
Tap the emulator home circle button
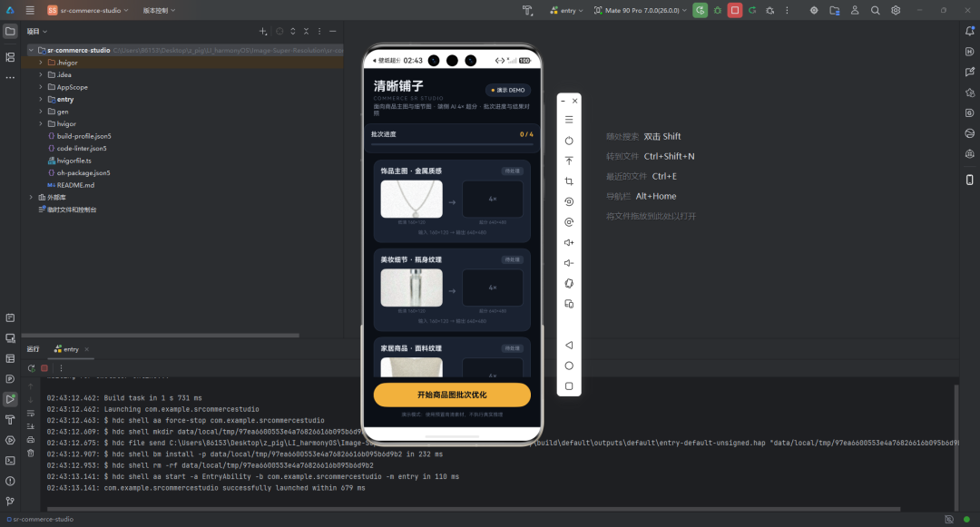pos(569,366)
